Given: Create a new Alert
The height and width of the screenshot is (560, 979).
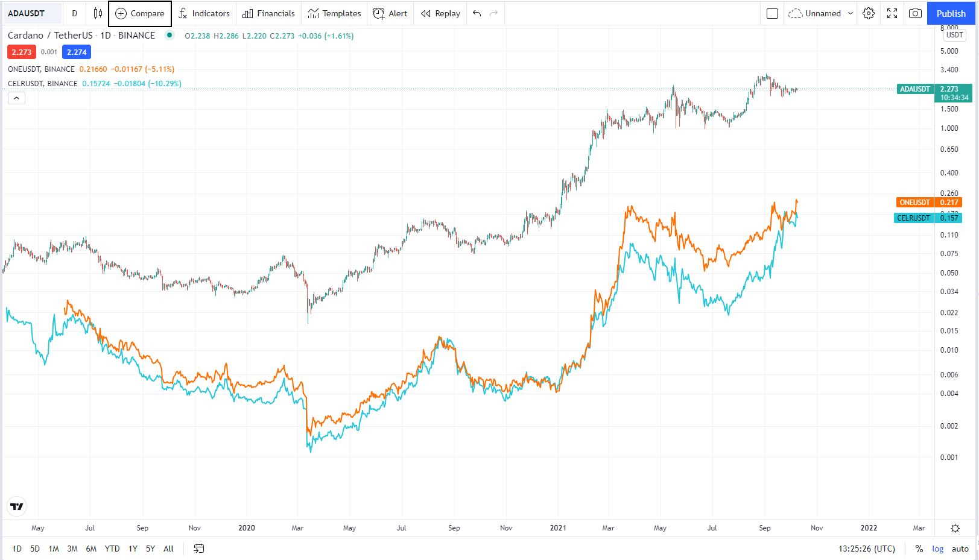Looking at the screenshot, I should tap(390, 13).
